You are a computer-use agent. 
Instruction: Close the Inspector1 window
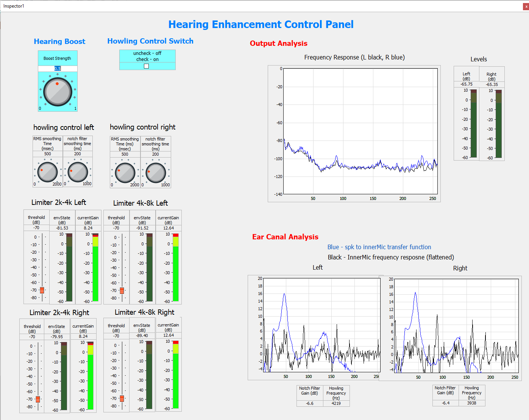tap(526, 6)
